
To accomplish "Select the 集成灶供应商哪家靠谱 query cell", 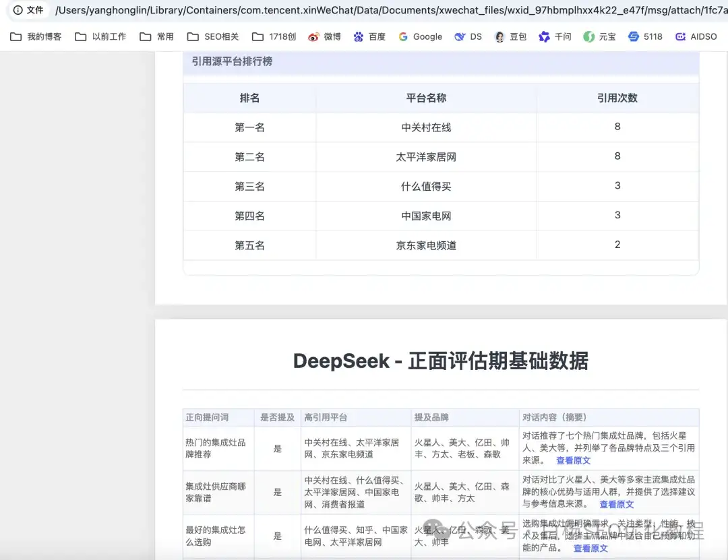I will click(x=218, y=492).
